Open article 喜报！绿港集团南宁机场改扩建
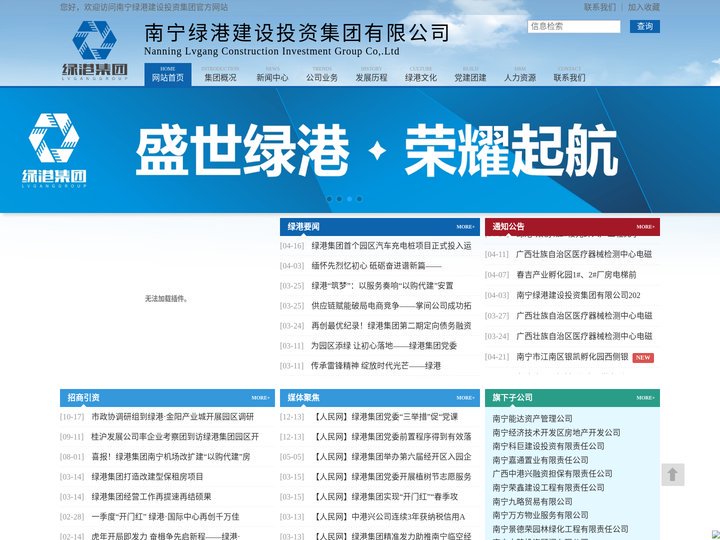 click(x=171, y=457)
